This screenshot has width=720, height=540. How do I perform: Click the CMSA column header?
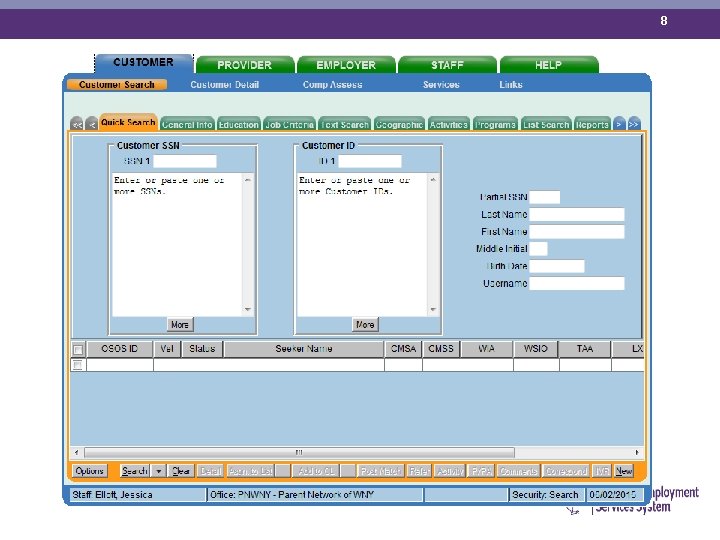(403, 349)
